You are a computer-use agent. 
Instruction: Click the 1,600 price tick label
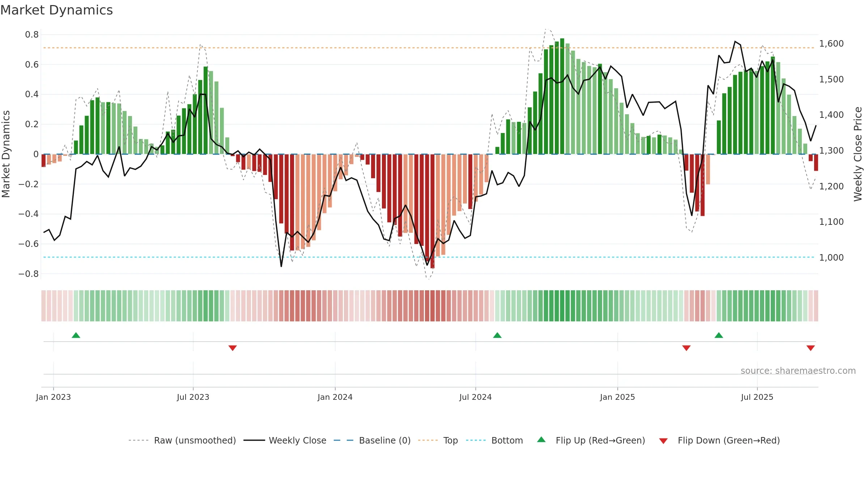click(831, 44)
